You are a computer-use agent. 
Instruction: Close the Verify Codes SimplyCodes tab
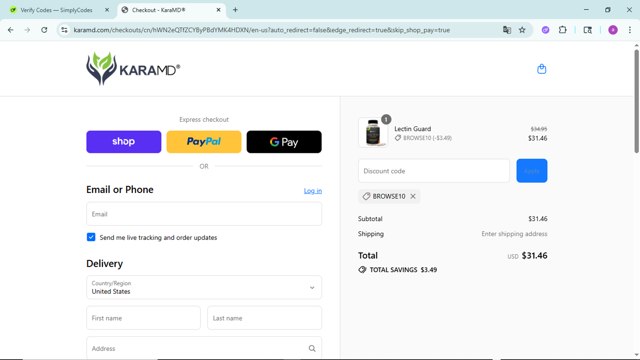[x=107, y=10]
